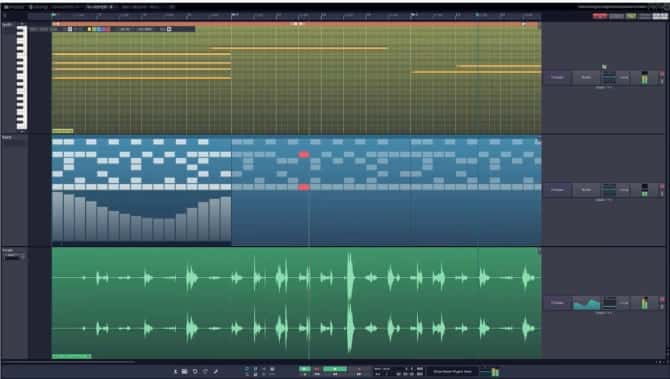The image size is (670, 379).
Task: Click the level meter on Synth track
Action: (644, 78)
